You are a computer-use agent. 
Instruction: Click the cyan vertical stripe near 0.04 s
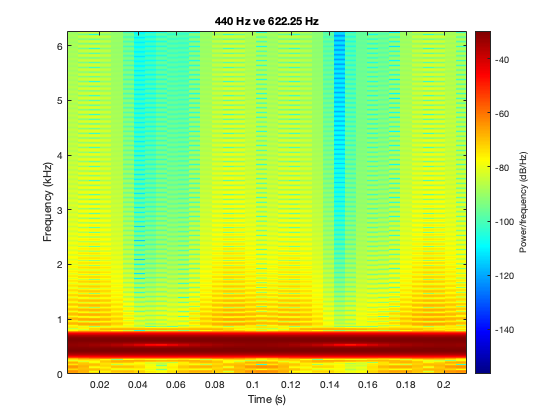click(139, 161)
